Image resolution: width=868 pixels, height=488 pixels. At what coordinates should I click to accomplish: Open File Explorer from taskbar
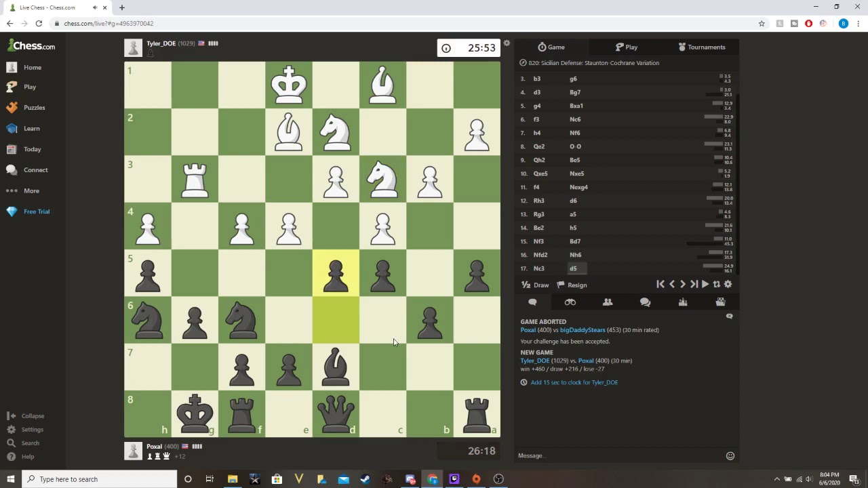[233, 479]
